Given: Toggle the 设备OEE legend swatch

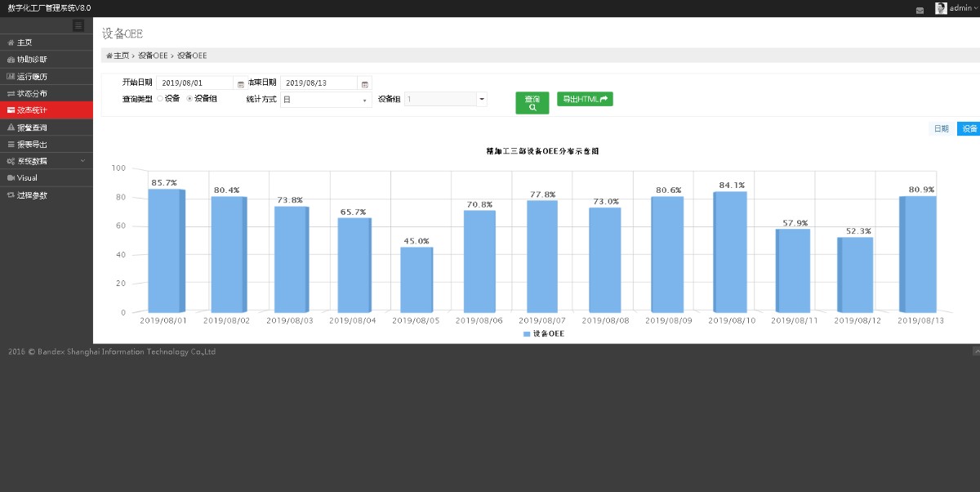Looking at the screenshot, I should click(x=527, y=334).
